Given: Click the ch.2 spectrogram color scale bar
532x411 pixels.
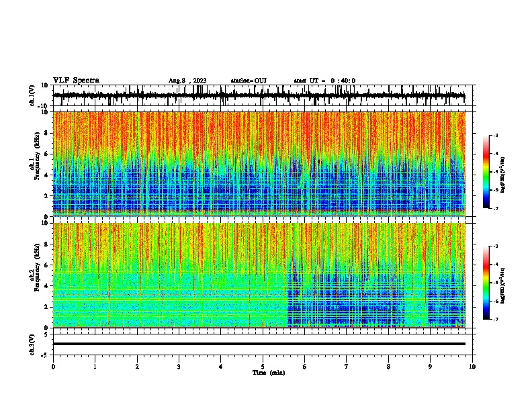Looking at the screenshot, I should tap(486, 283).
